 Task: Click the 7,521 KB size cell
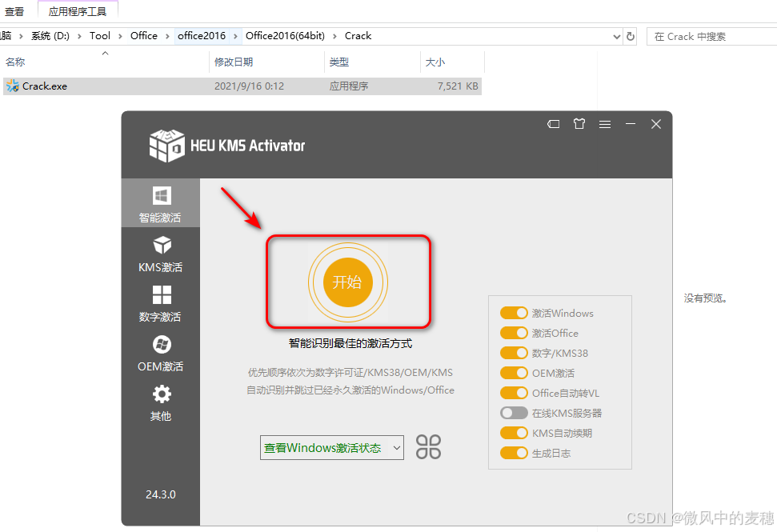458,86
